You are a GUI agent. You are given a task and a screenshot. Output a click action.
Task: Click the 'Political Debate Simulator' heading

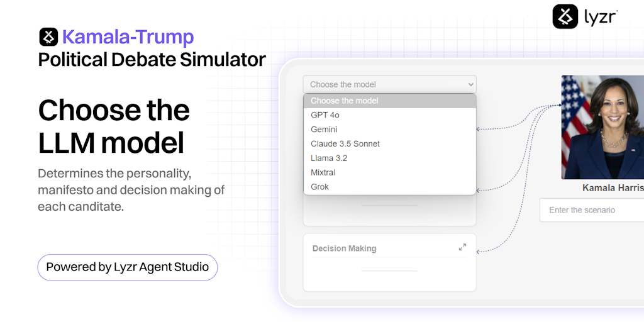(152, 60)
